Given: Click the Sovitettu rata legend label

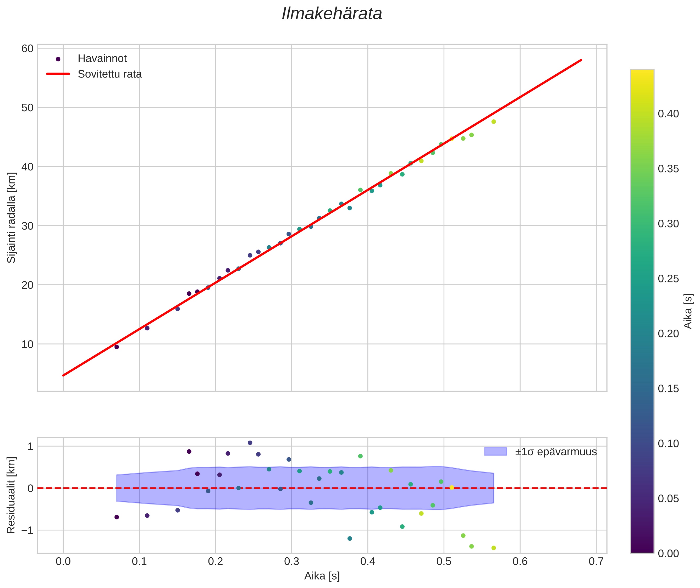Looking at the screenshot, I should coord(110,74).
